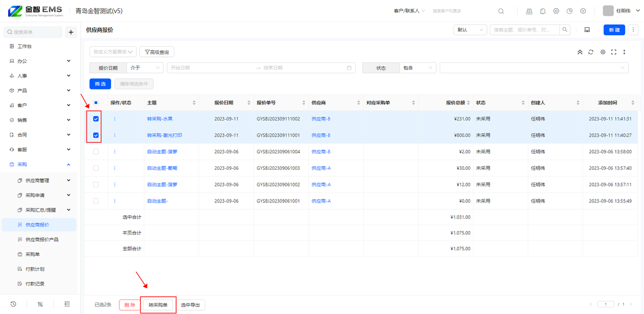The width and height of the screenshot is (644, 314).
Task: Open the three-dot more menu beside 新建
Action: coord(633,30)
